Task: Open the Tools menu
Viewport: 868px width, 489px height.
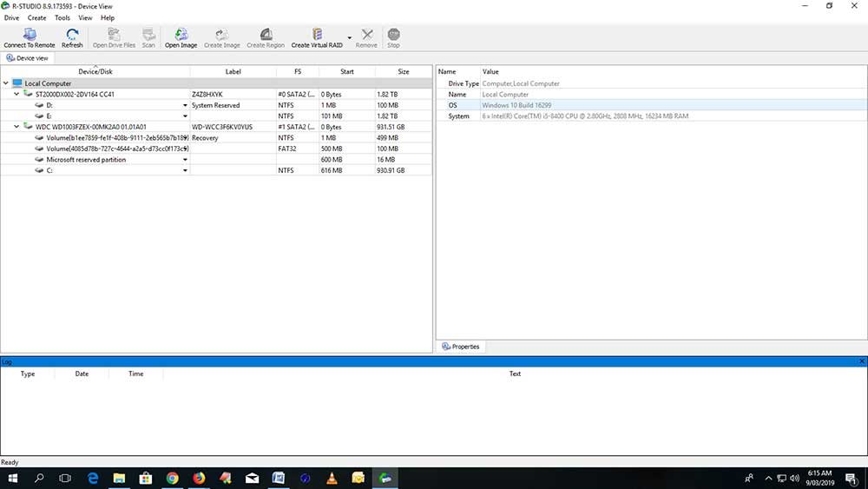Action: pos(62,17)
